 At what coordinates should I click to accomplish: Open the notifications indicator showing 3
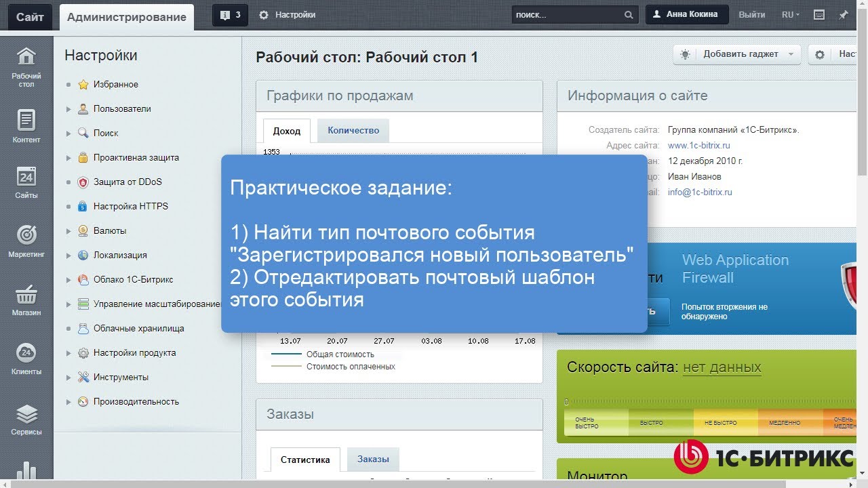click(230, 14)
